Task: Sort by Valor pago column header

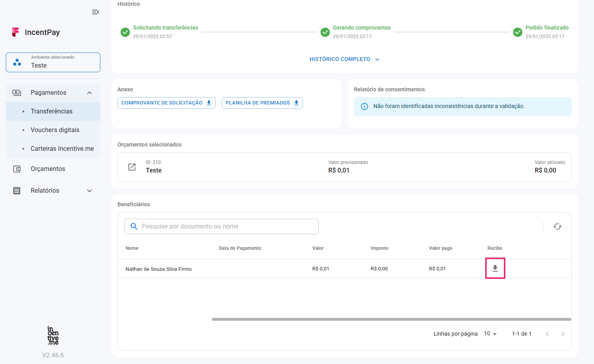Action: (x=440, y=248)
